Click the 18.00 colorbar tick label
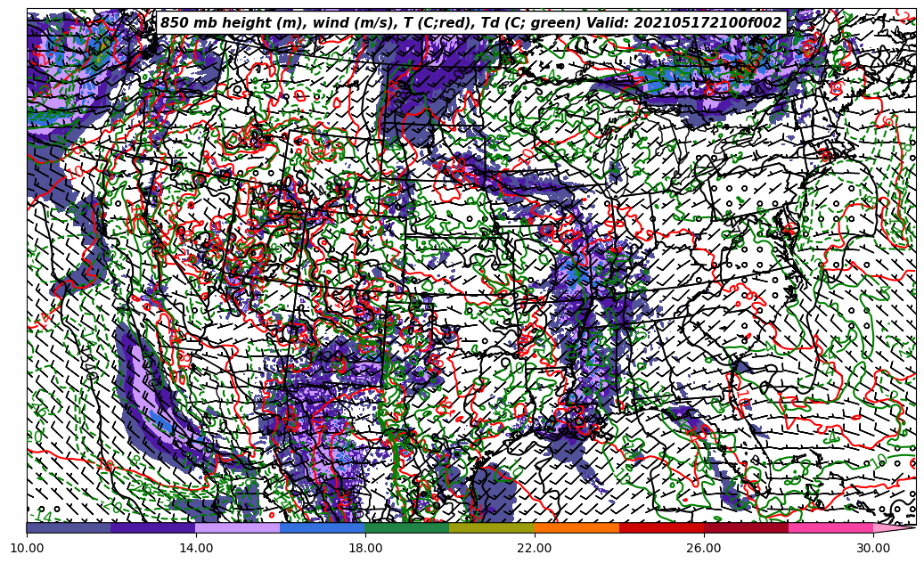This screenshot has width=924, height=563. pos(365,549)
